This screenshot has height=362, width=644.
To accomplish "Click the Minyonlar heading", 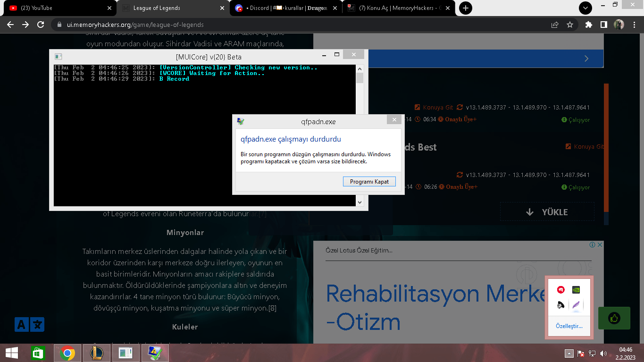I will pos(185,233).
